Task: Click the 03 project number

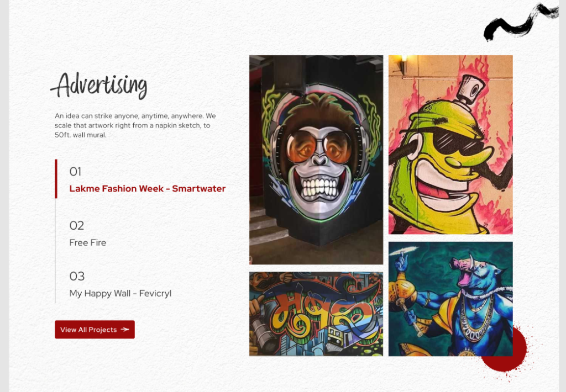Action: coord(77,276)
